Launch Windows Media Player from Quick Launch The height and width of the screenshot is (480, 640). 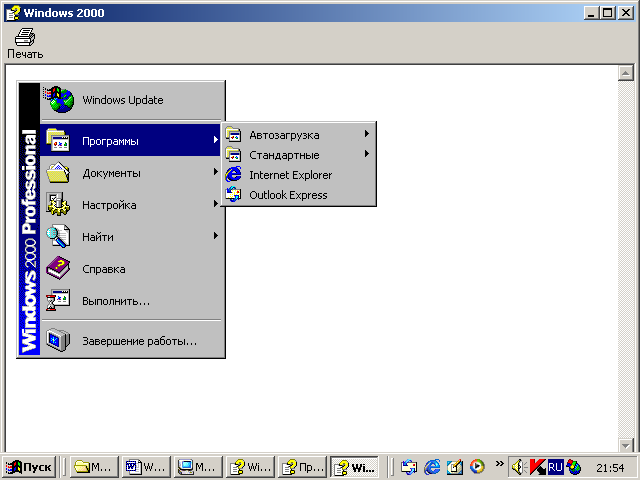[477, 467]
